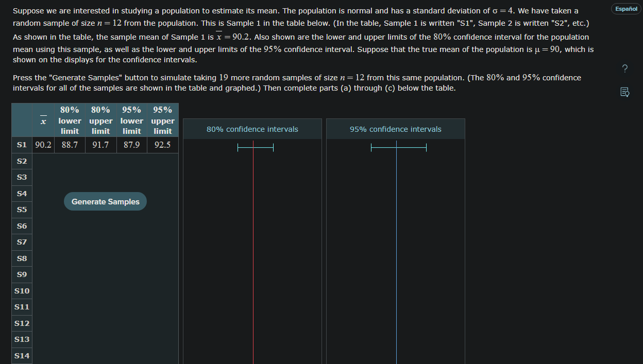Viewport: 643px width, 364px height.
Task: Click the 95% lower limit cell showing 87.9
Action: (x=131, y=145)
